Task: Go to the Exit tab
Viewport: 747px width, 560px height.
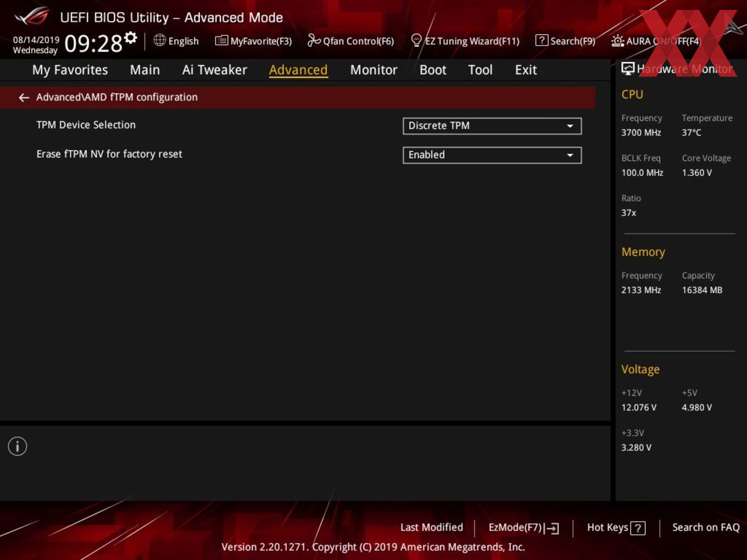Action: pyautogui.click(x=526, y=70)
